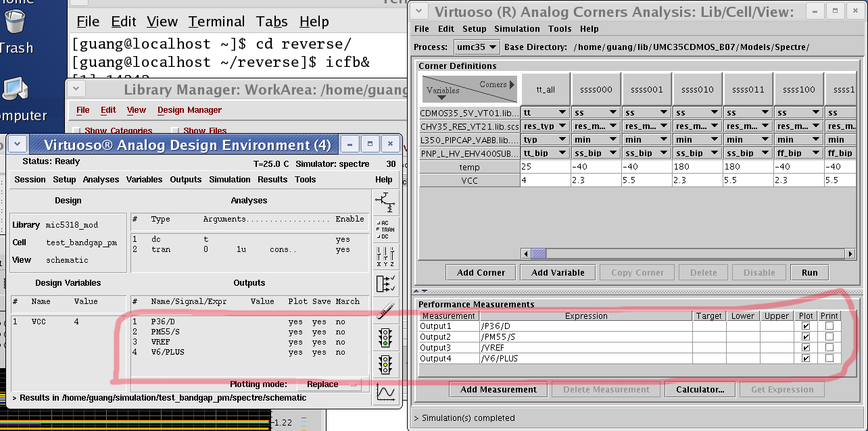Select the dc analysis row in ADE

[249, 240]
